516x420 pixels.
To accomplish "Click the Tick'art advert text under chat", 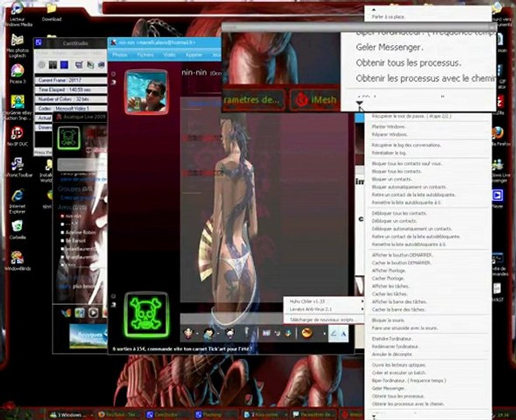I will click(182, 349).
